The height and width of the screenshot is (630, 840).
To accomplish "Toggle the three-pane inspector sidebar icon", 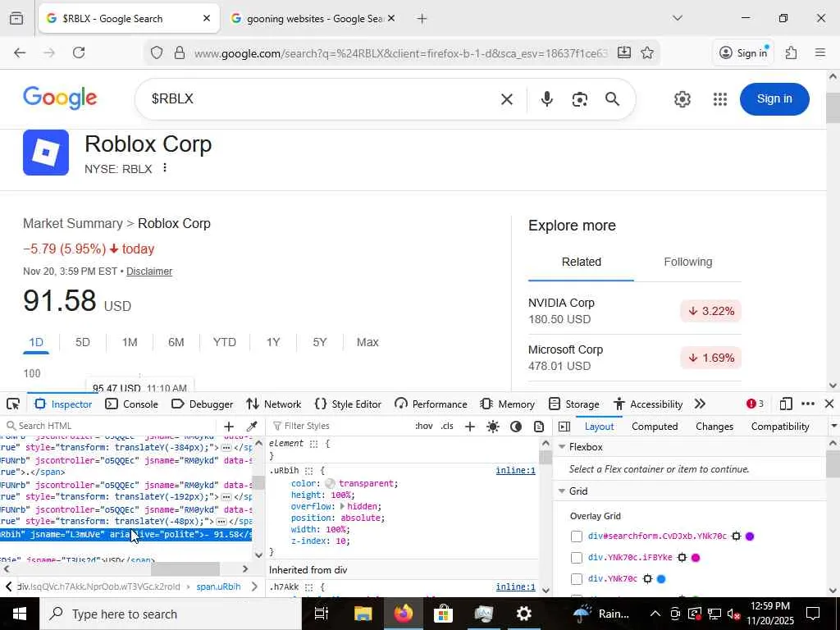I will 564,427.
